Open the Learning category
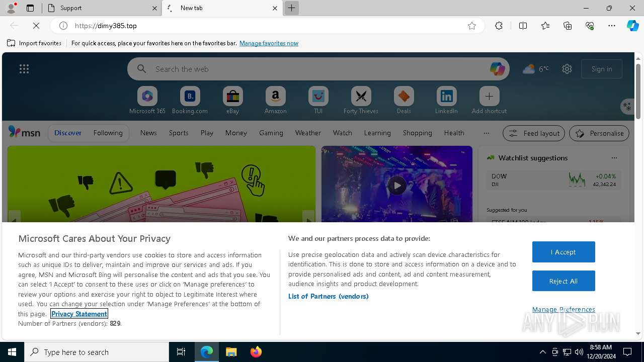The height and width of the screenshot is (362, 644). pyautogui.click(x=377, y=133)
